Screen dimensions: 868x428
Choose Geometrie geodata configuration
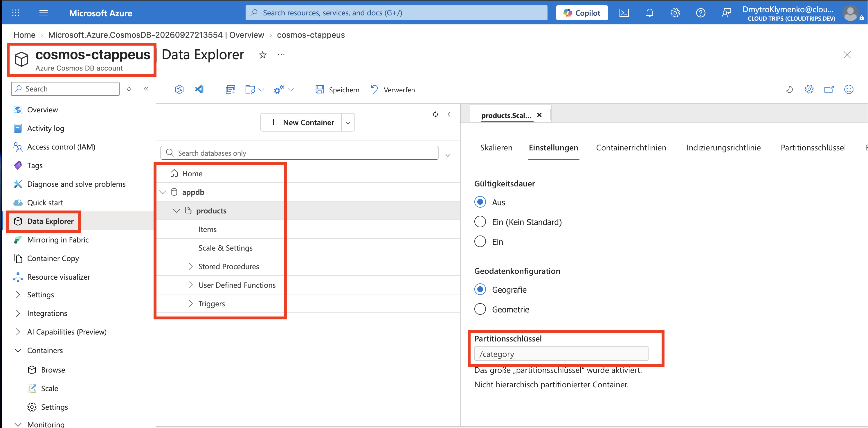click(x=480, y=309)
